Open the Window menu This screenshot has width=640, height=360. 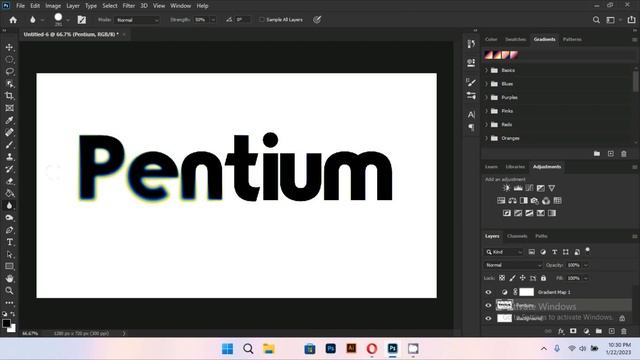click(x=180, y=6)
